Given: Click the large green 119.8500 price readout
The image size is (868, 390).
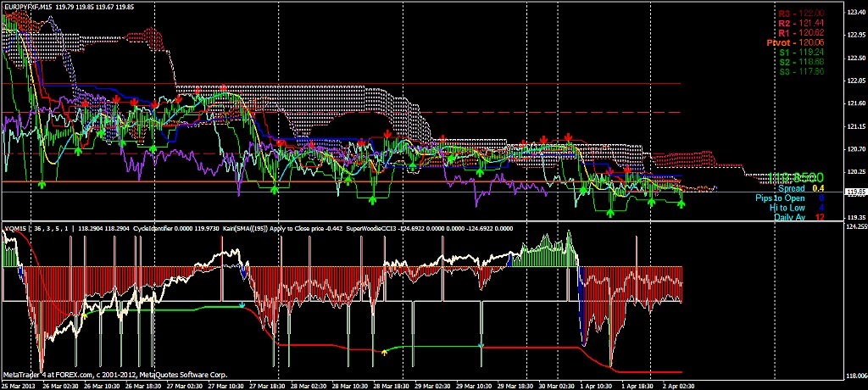Looking at the screenshot, I should click(795, 177).
